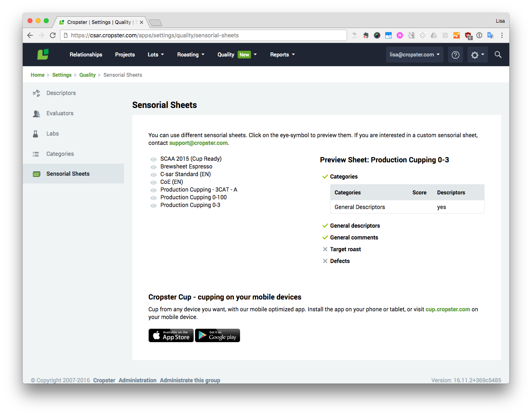The image size is (532, 416).
Task: Click the uBlock shield extension icon
Action: (468, 36)
